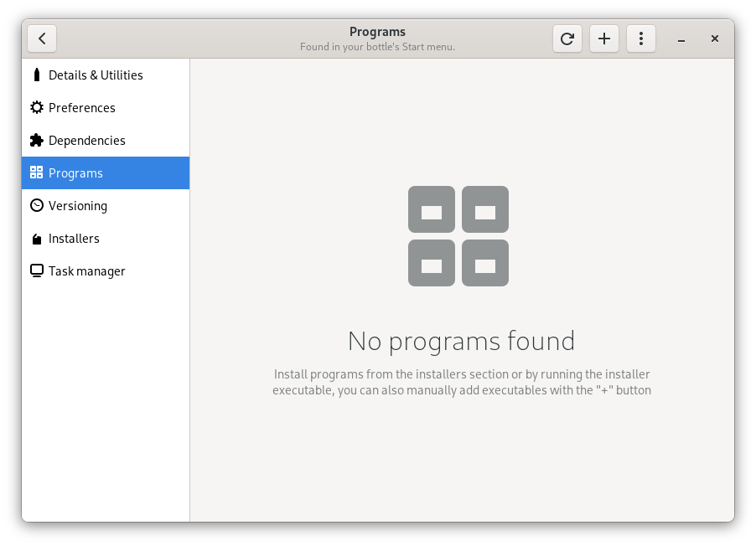The width and height of the screenshot is (756, 546).
Task: Click the clock icon next to Versioning
Action: tap(36, 206)
